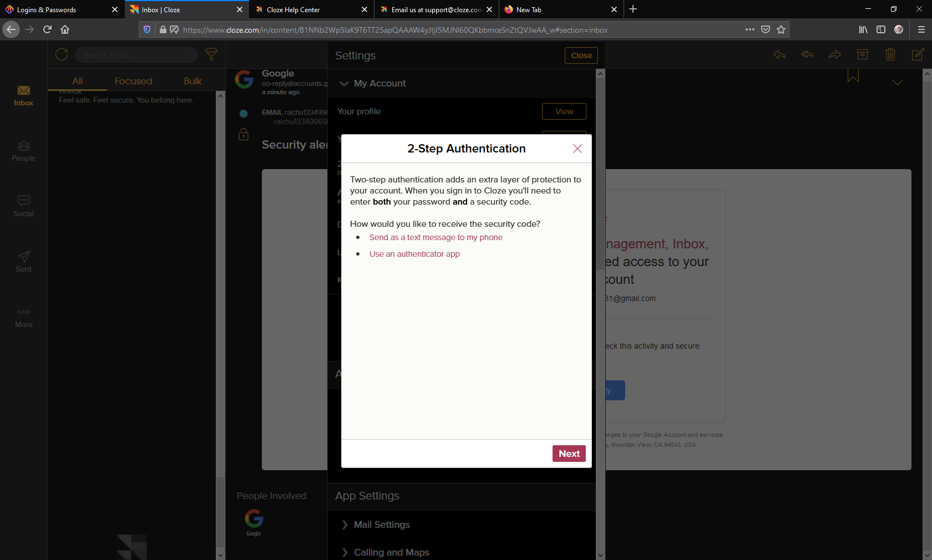The height and width of the screenshot is (560, 932).
Task: Bookmark this page with star
Action: coord(781,29)
